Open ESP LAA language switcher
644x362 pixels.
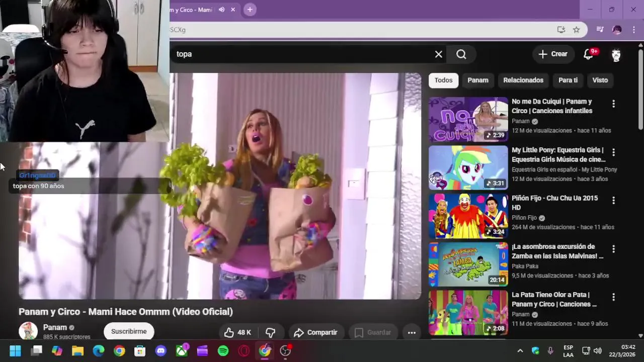point(568,351)
